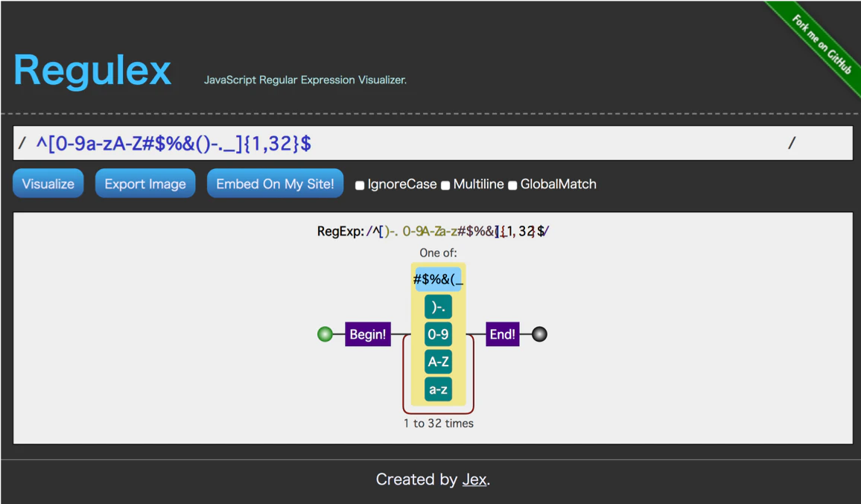Viewport: 861px width, 504px height.
Task: Select the A-Z range box
Action: (x=438, y=362)
